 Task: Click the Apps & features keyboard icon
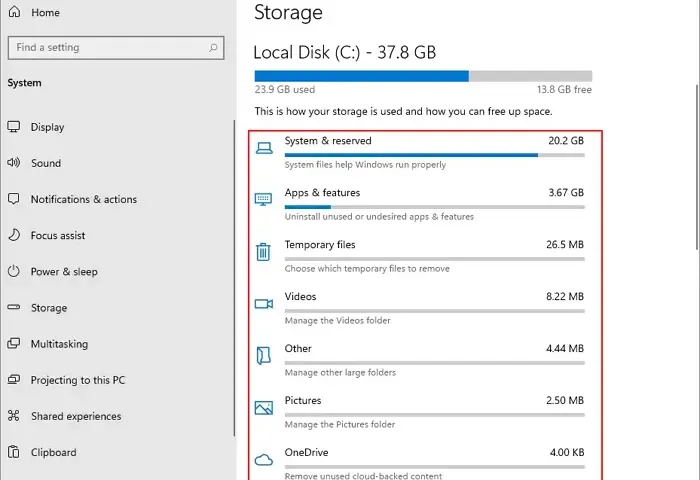point(263,199)
